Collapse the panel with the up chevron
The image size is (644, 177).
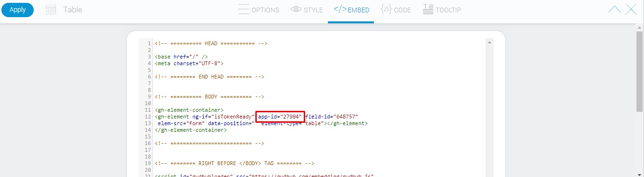click(x=615, y=9)
